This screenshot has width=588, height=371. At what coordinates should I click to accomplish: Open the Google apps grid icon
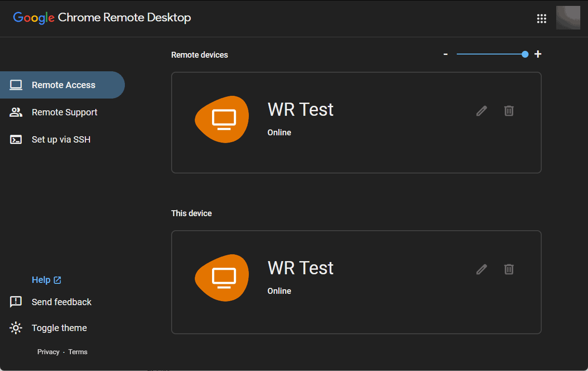click(541, 19)
